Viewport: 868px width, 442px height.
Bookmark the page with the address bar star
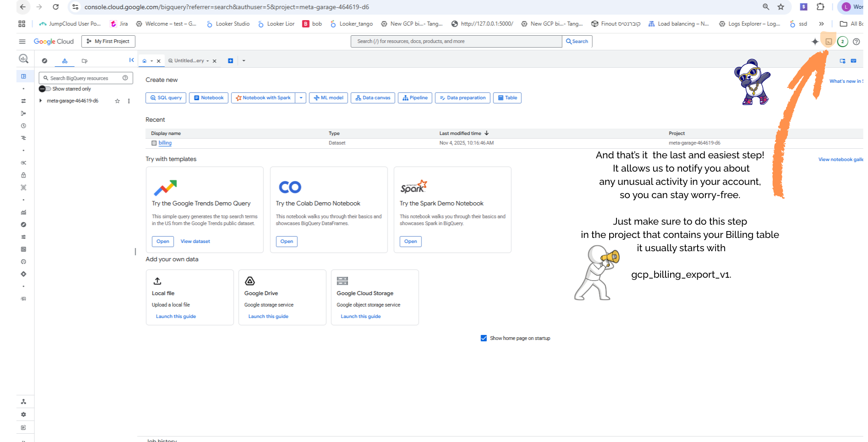pos(781,7)
